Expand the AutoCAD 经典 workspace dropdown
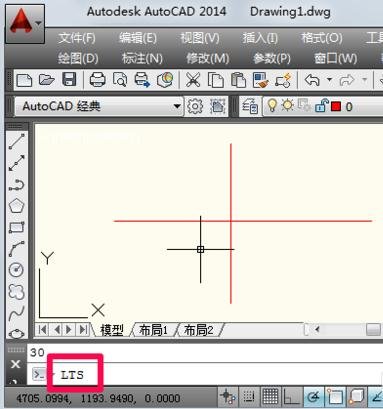 click(177, 106)
